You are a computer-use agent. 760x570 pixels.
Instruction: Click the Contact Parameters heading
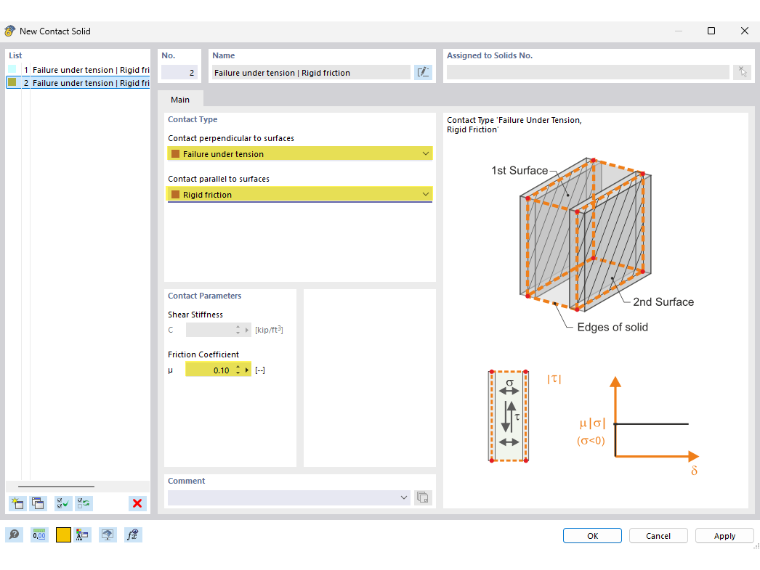pos(204,296)
